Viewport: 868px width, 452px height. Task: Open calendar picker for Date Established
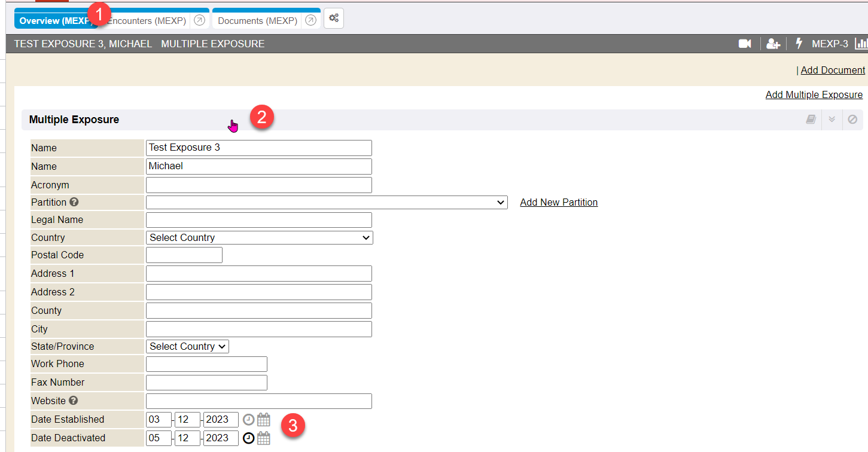click(264, 420)
